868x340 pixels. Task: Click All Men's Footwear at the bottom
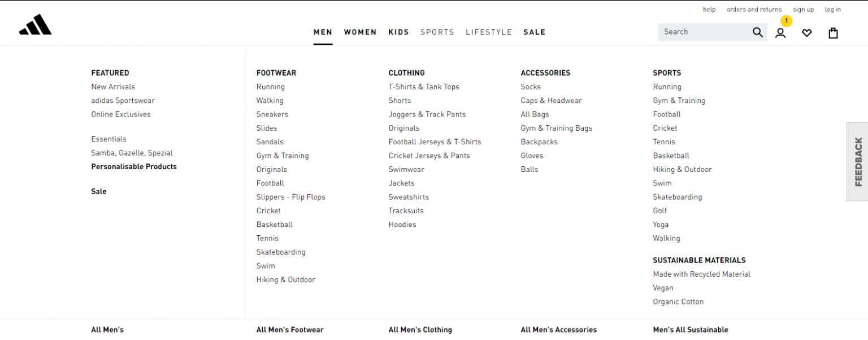point(290,329)
